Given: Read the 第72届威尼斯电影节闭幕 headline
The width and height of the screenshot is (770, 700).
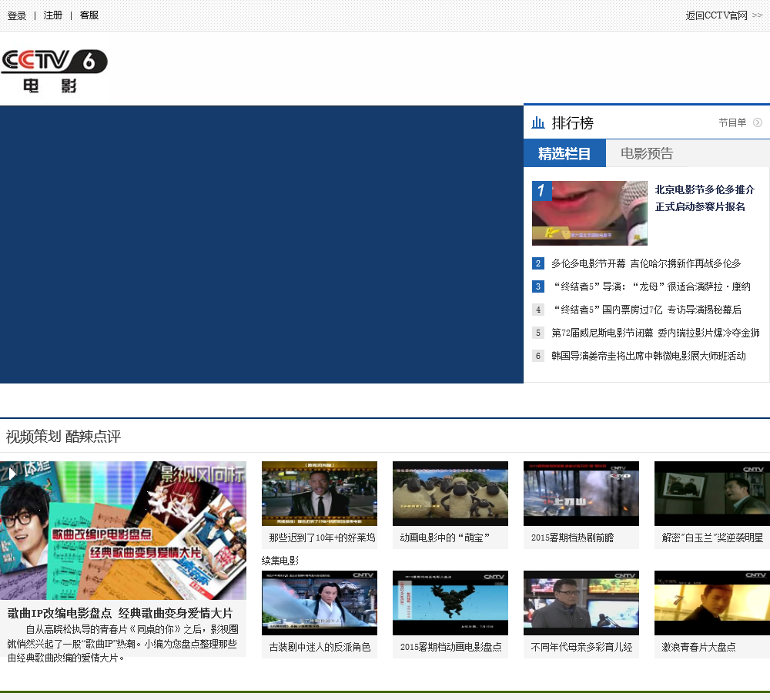Looking at the screenshot, I should point(655,333).
